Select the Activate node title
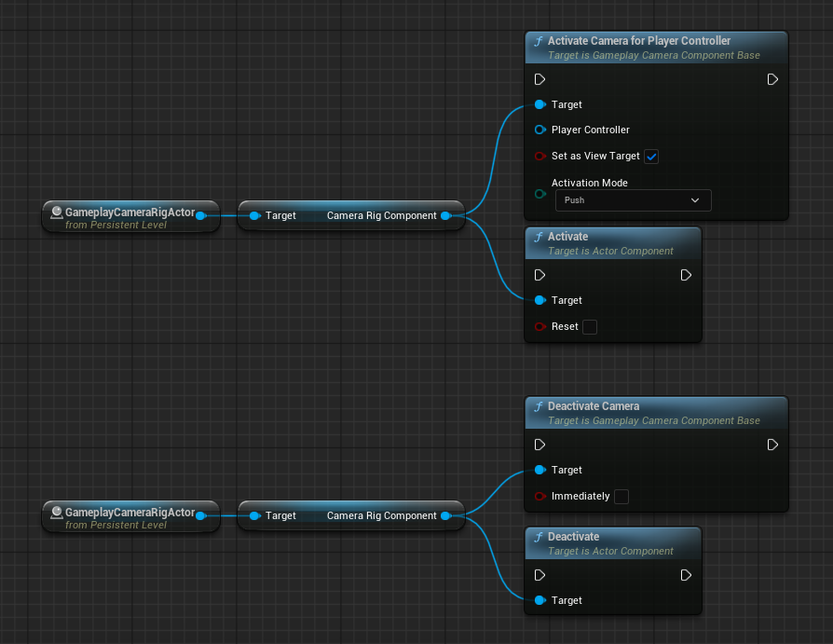 567,237
